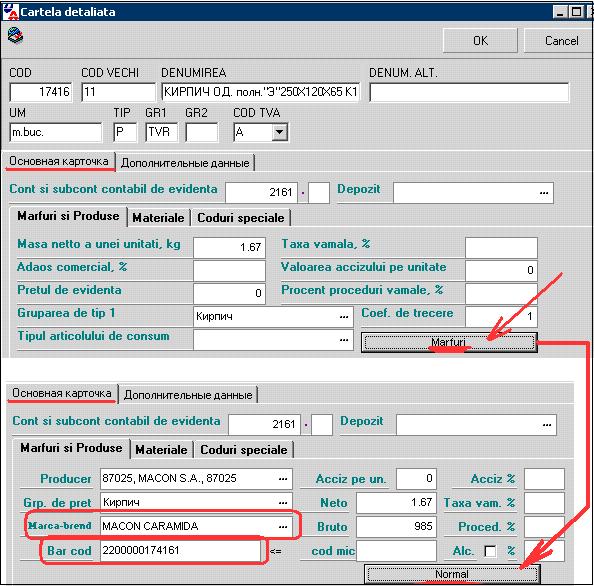
Task: Click the empty Alc. % field
Action: pos(544,550)
